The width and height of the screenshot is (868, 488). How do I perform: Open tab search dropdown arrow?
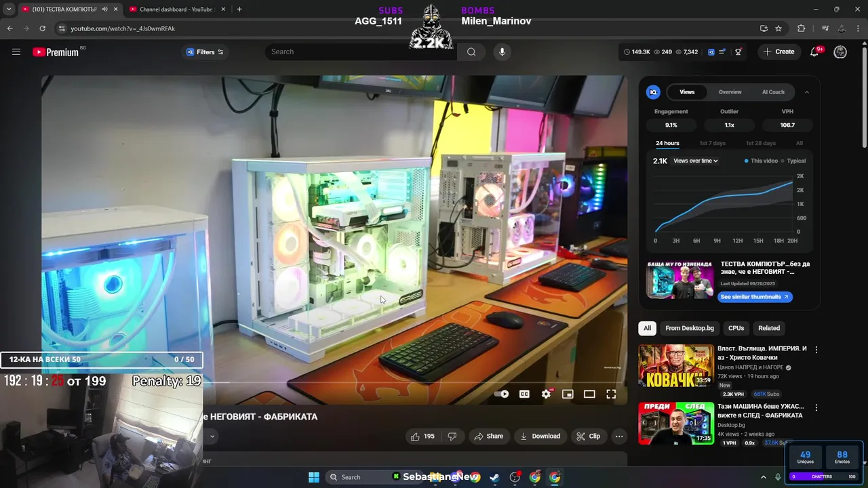point(9,9)
